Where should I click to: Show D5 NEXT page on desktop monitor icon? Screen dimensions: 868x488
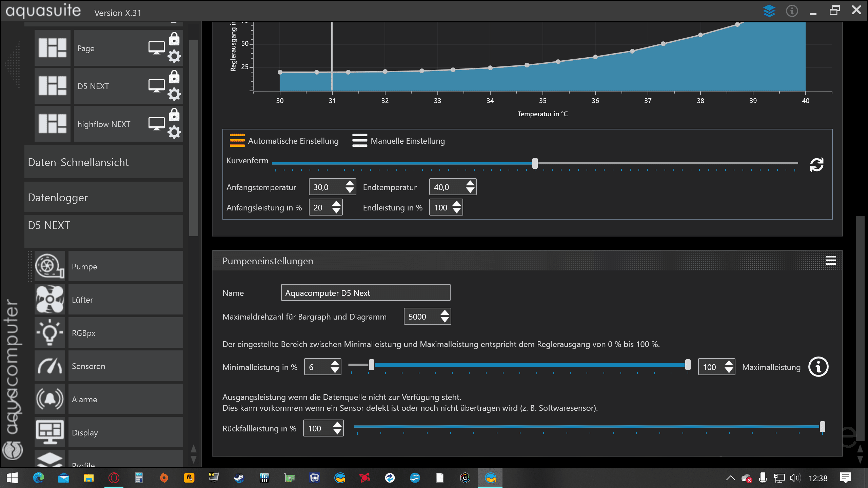coord(156,86)
